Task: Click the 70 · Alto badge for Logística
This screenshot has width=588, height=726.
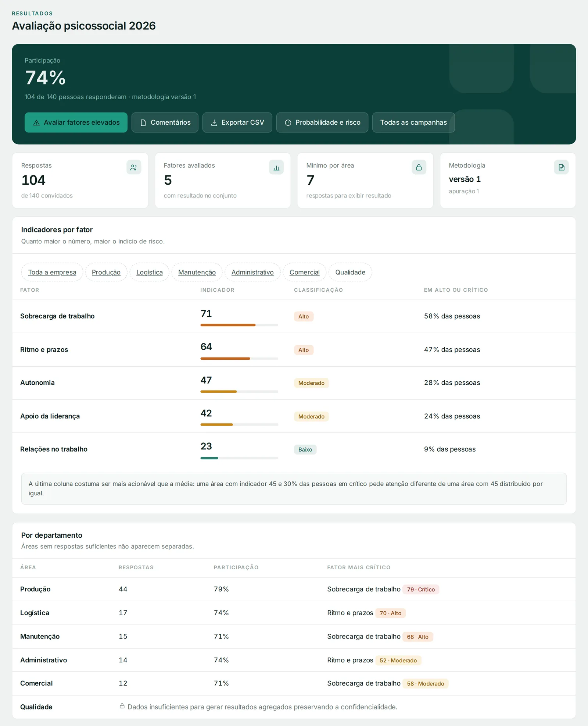Action: [390, 613]
